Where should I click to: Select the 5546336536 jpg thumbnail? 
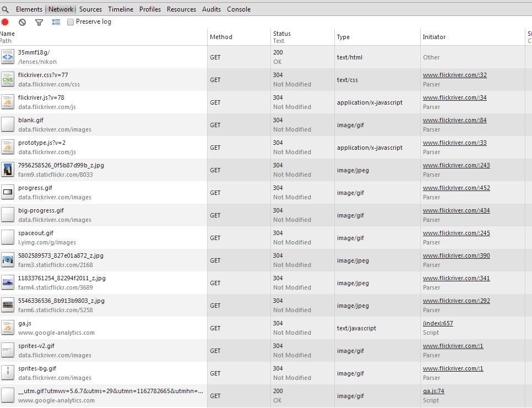[8, 305]
